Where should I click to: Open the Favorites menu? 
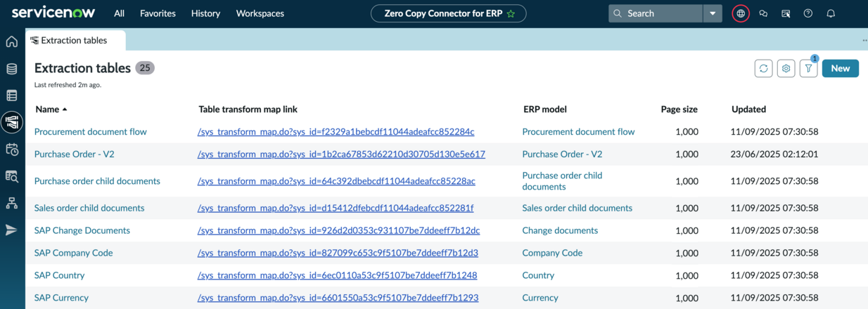pyautogui.click(x=158, y=13)
